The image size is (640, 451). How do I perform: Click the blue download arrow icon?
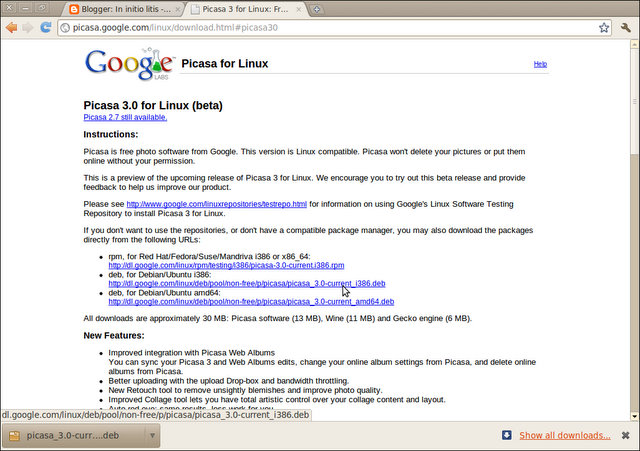(x=507, y=435)
